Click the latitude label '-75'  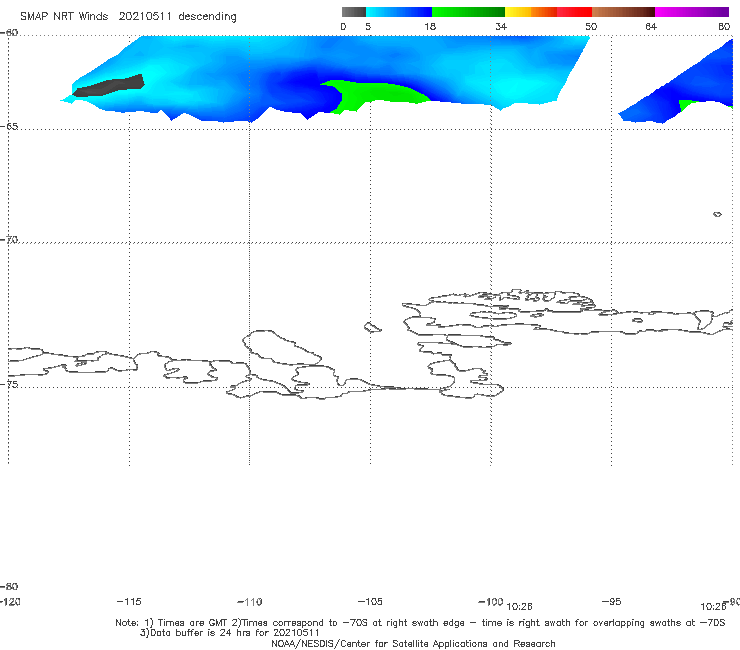(9, 384)
